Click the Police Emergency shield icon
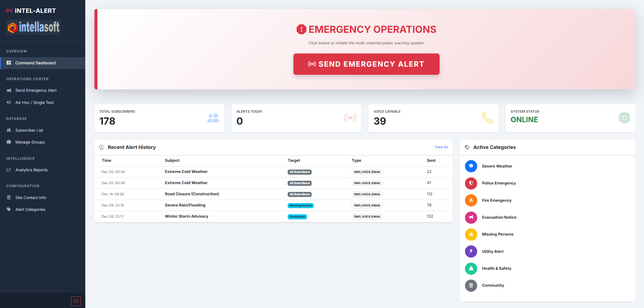Screen dimensions: 644x308 coord(471,183)
